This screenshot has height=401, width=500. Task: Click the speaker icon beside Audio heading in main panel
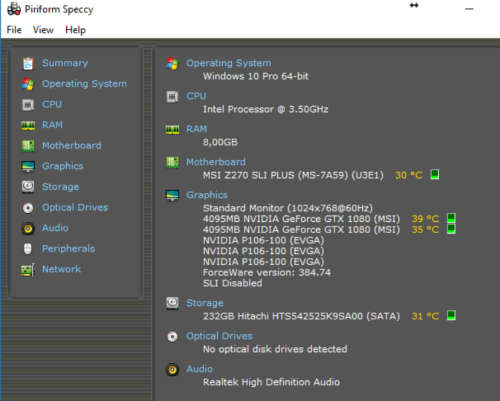pos(172,369)
